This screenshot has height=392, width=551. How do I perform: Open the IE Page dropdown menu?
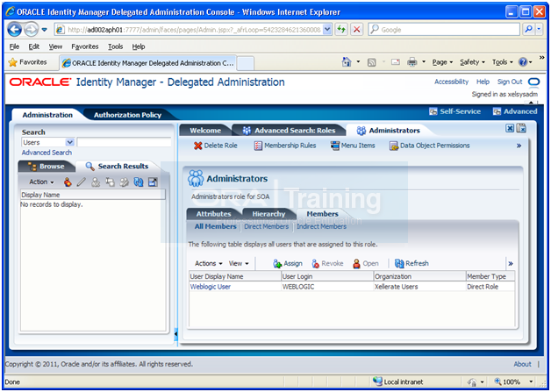coord(442,62)
